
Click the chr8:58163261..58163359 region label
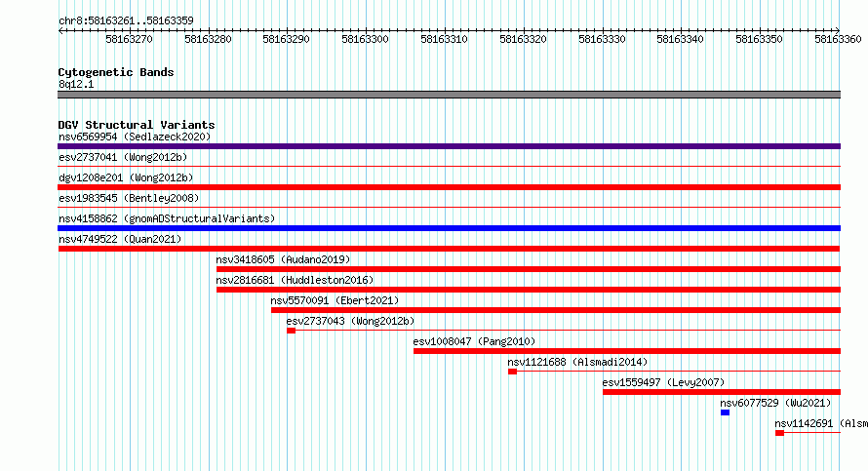126,20
